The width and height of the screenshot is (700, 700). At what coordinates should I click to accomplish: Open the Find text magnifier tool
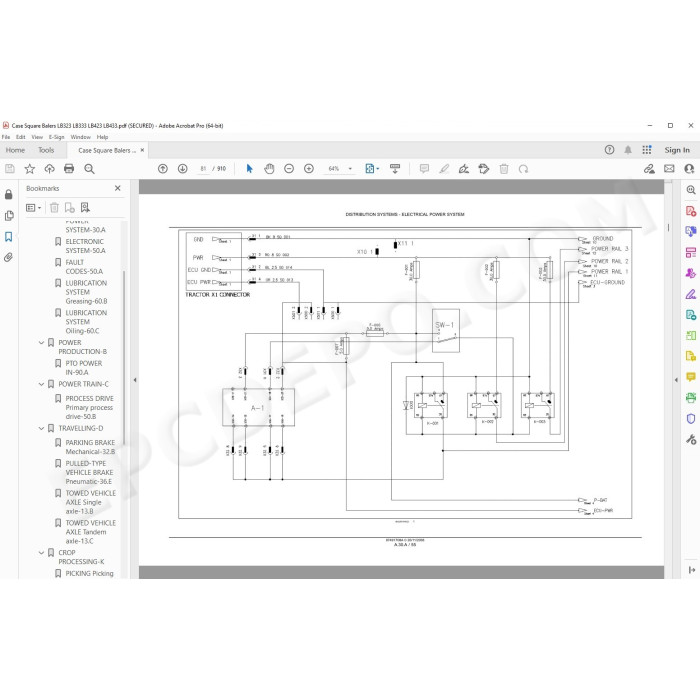(89, 169)
